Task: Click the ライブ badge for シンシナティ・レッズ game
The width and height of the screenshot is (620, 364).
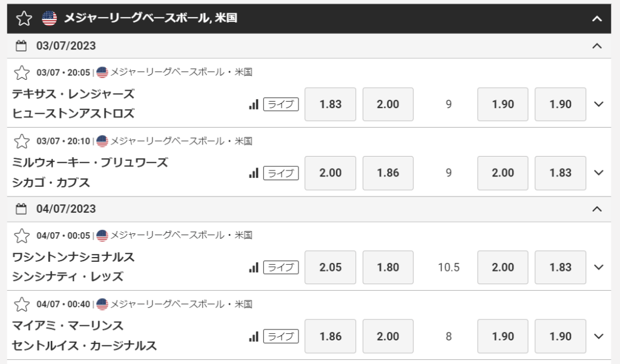Action: click(281, 267)
